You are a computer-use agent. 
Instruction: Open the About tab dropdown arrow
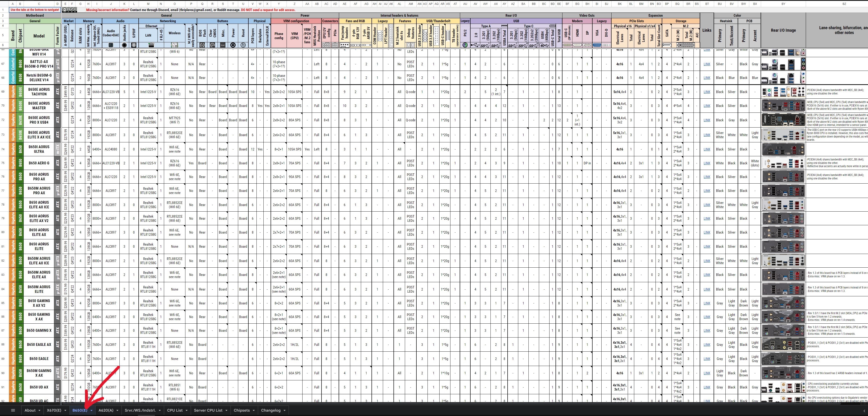(x=39, y=411)
